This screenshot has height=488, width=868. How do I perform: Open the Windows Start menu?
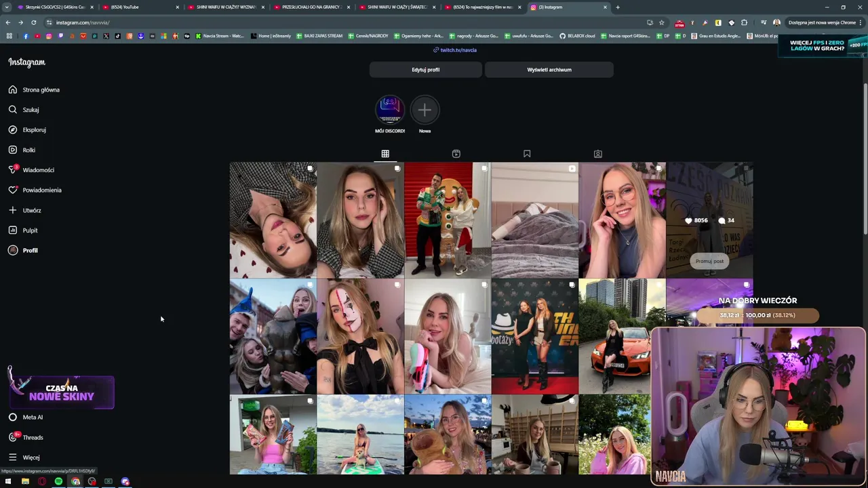coord(8,481)
